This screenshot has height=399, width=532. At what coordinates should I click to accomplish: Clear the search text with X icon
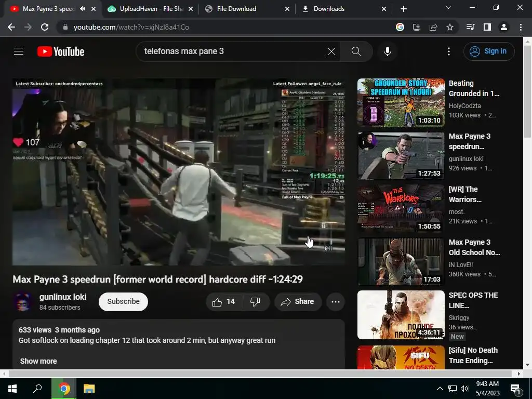coord(331,51)
